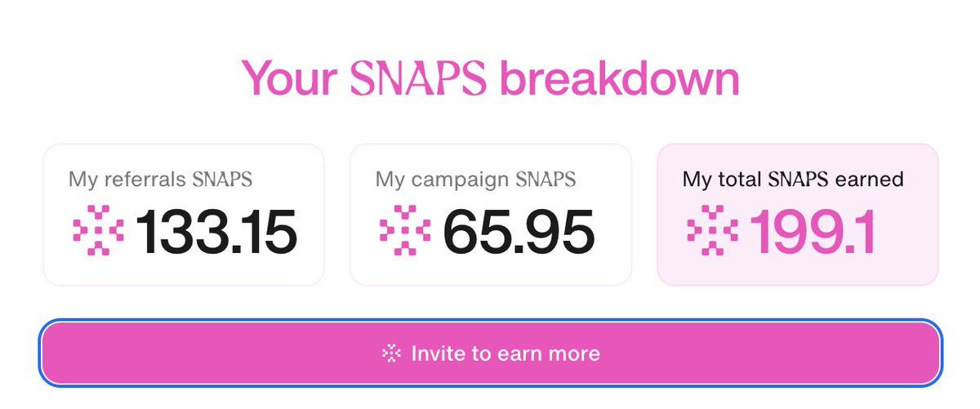Click the "My total SNAPS earned" label
980x409 pixels.
[x=793, y=179]
